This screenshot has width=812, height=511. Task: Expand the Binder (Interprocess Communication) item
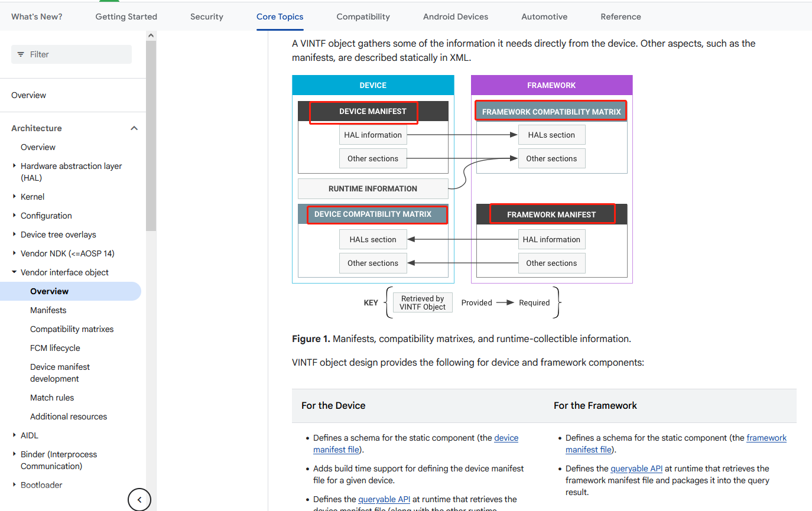coord(14,454)
